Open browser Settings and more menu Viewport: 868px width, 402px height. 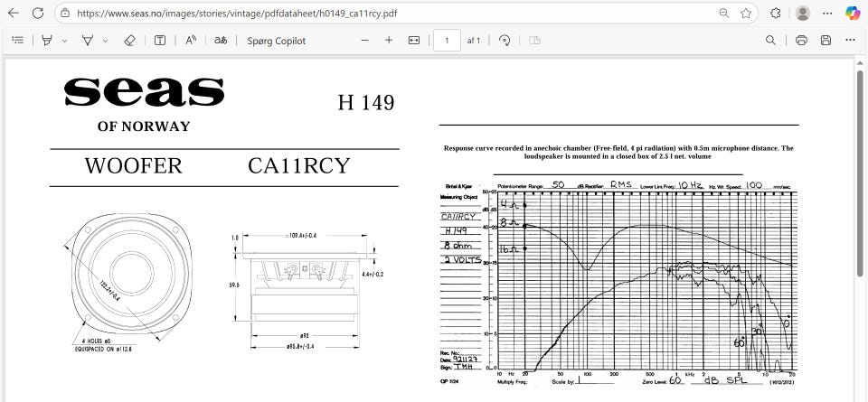click(x=827, y=14)
